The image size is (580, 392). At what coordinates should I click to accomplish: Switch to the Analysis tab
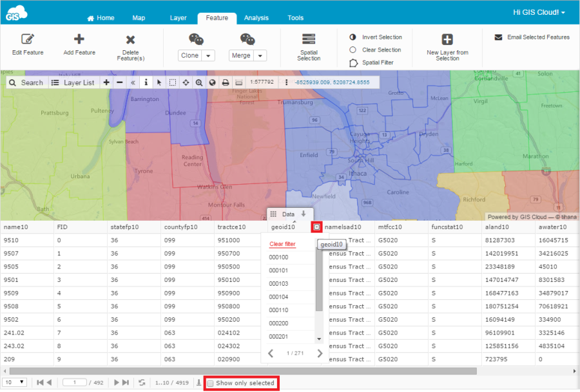click(256, 18)
